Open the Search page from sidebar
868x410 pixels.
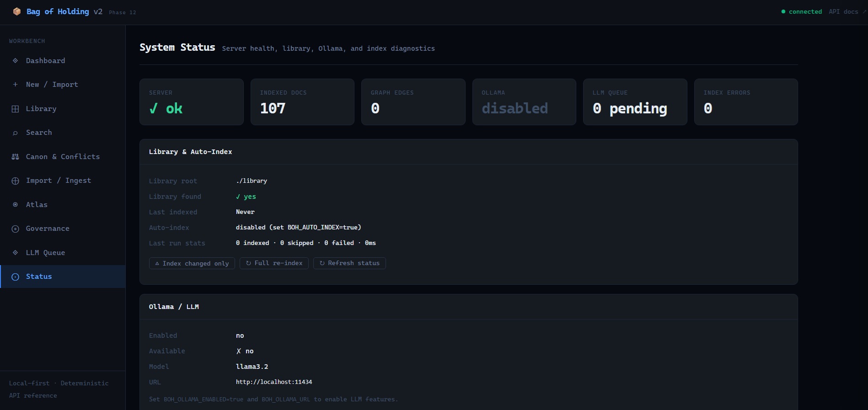tap(63, 133)
